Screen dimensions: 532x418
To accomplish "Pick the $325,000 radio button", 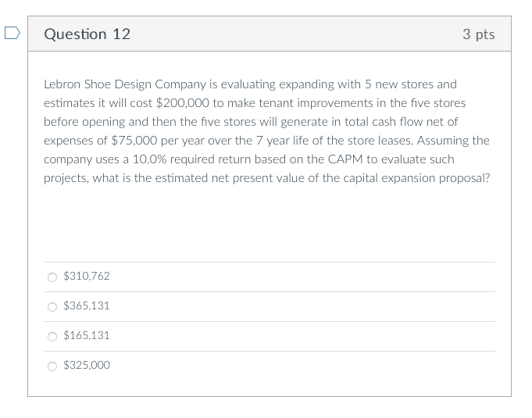I will 52,366.
